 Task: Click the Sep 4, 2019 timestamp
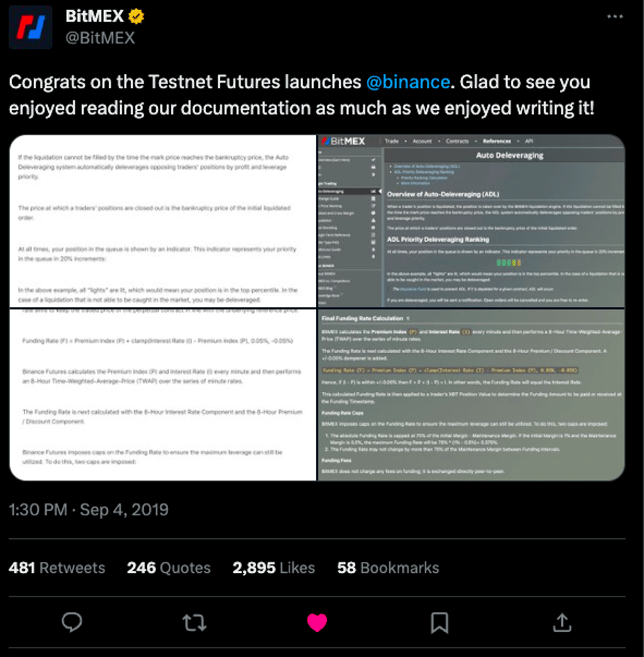click(124, 509)
